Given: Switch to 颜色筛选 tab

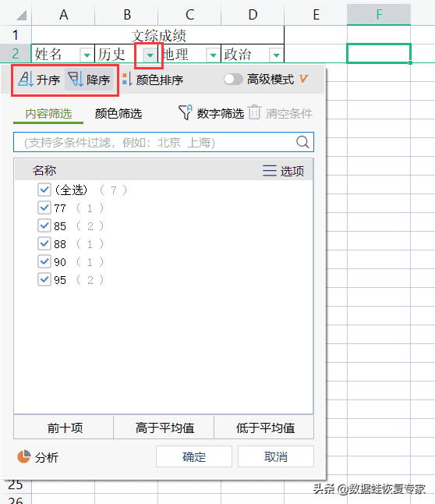Looking at the screenshot, I should point(118,113).
